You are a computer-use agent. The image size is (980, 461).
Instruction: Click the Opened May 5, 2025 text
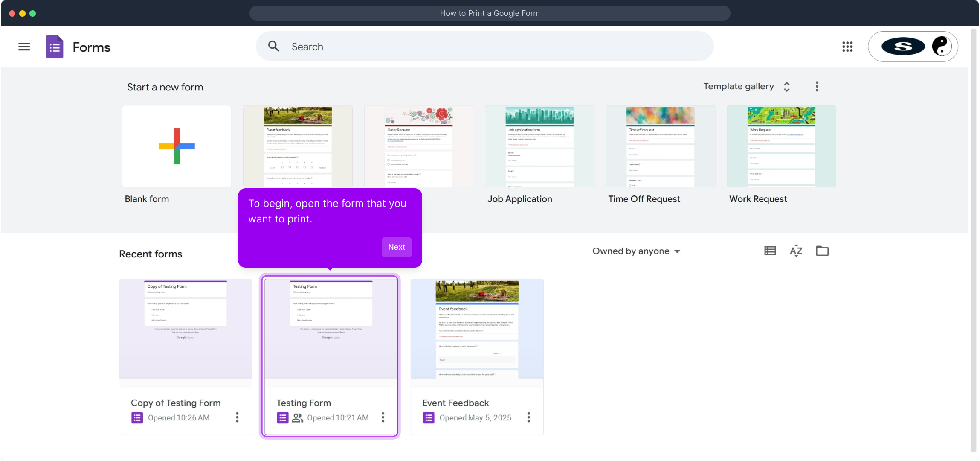(x=475, y=418)
